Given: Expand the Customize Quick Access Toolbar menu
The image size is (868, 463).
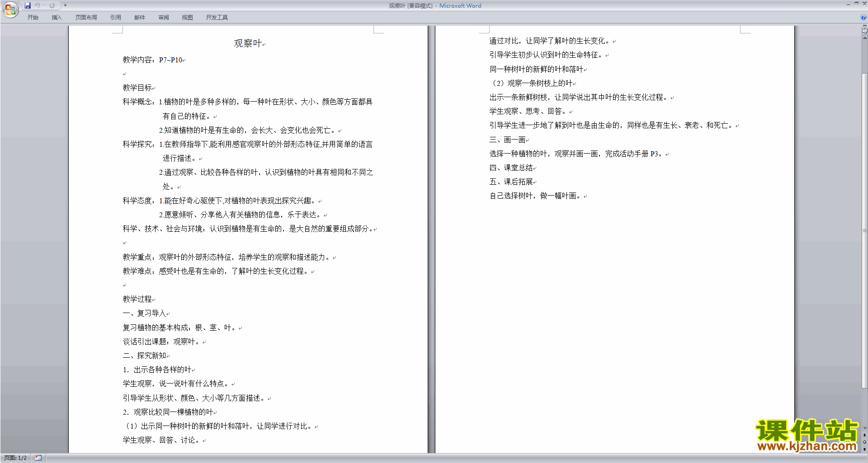Looking at the screenshot, I should tap(65, 5).
